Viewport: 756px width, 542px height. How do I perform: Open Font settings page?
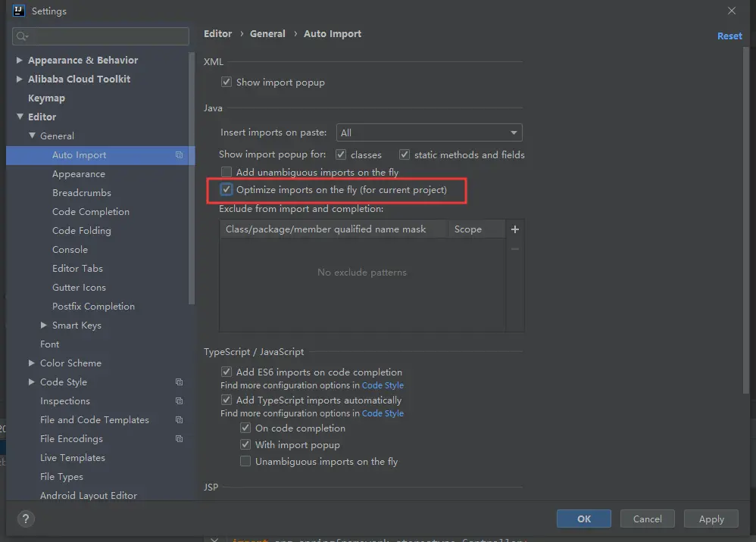(x=50, y=344)
